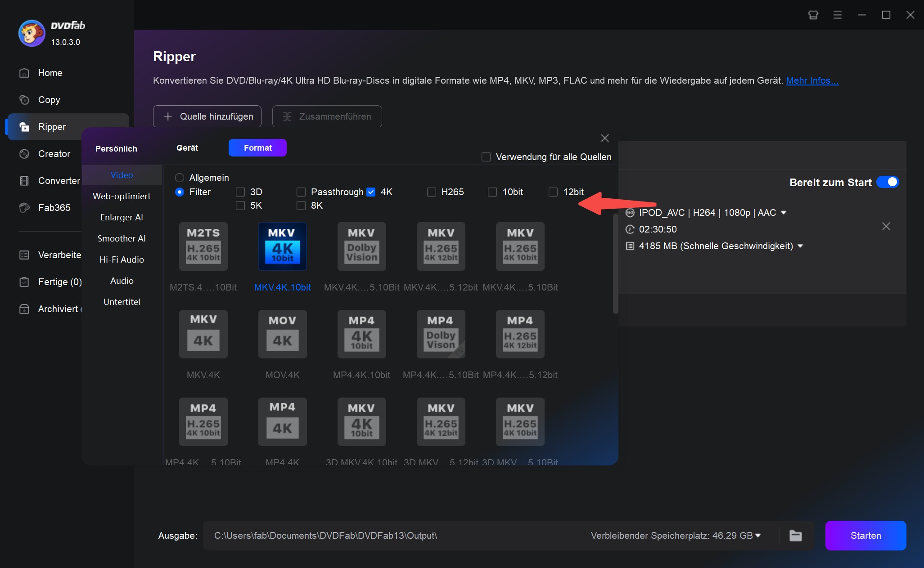Open the Archiviert section icon
Viewport: 924px width, 568px height.
click(24, 309)
